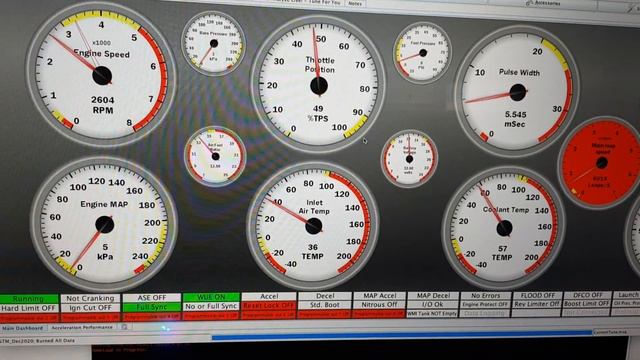This screenshot has width=640, height=360.
Task: Click the ASE OFF indicator
Action: (151, 298)
